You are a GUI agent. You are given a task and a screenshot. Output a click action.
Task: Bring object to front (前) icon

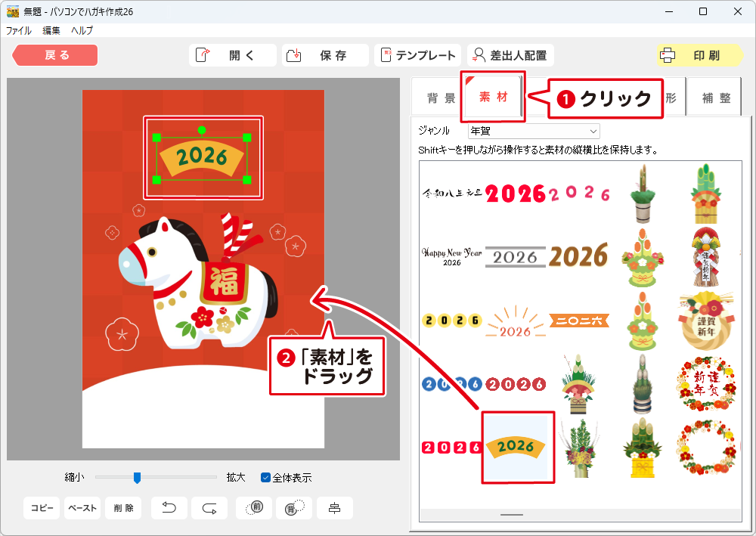254,508
